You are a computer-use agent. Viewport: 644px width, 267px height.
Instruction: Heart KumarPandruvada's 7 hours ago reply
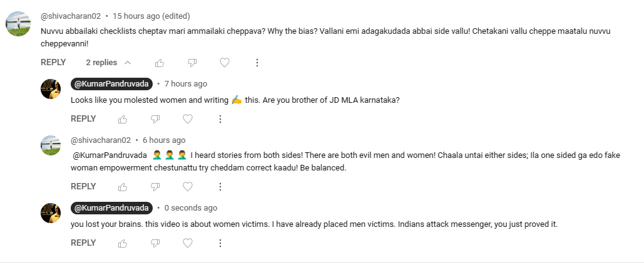pyautogui.click(x=187, y=119)
